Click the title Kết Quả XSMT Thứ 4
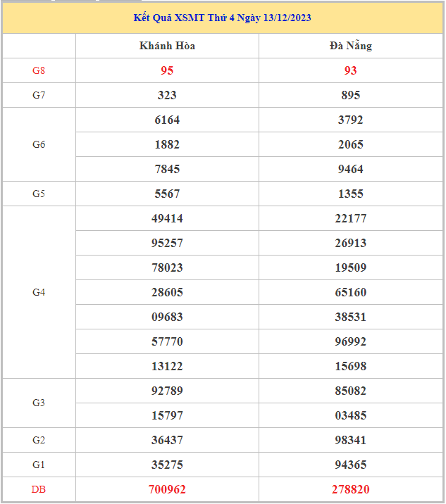This screenshot has height=504, width=446. tap(223, 18)
